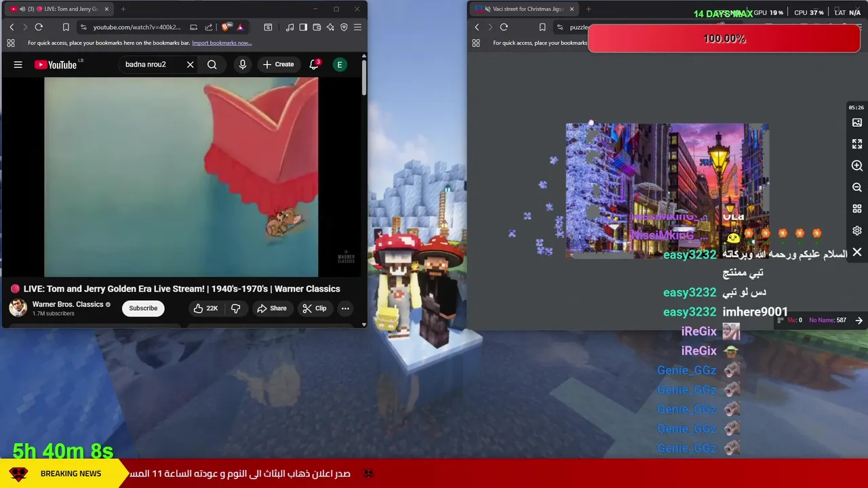The height and width of the screenshot is (488, 868).
Task: Go back in the YouTube browser window
Action: 12,27
